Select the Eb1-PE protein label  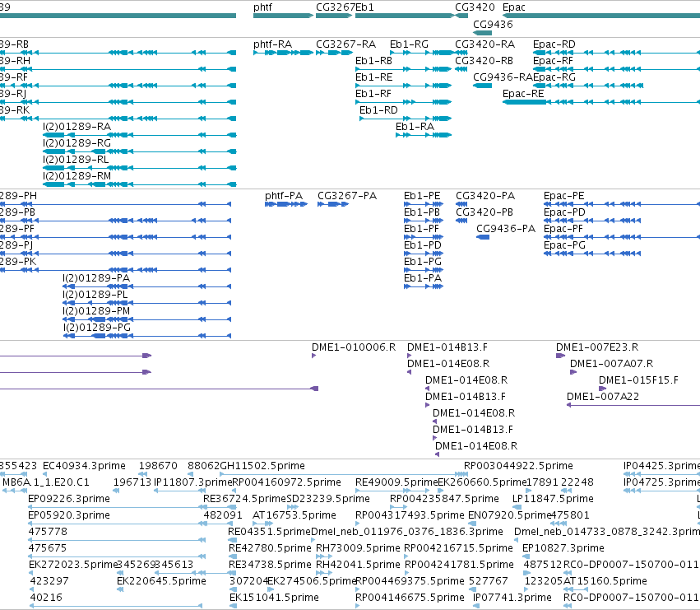click(x=422, y=196)
